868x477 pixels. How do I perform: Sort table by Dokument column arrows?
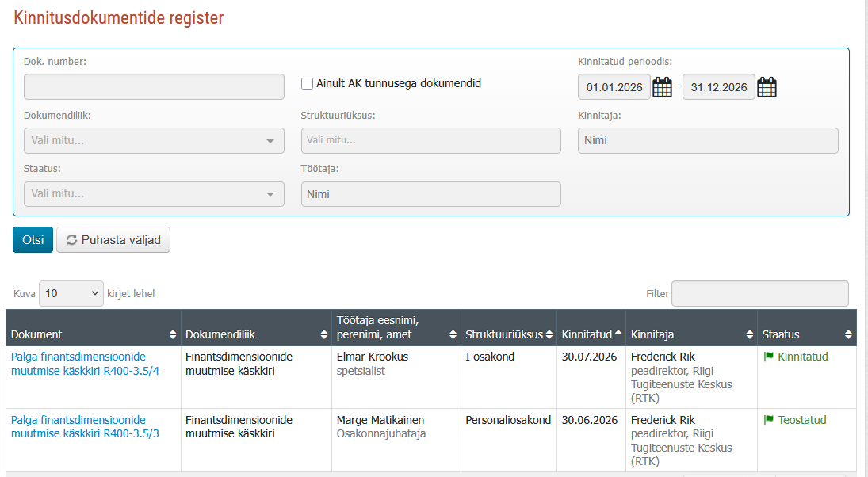pos(173,334)
